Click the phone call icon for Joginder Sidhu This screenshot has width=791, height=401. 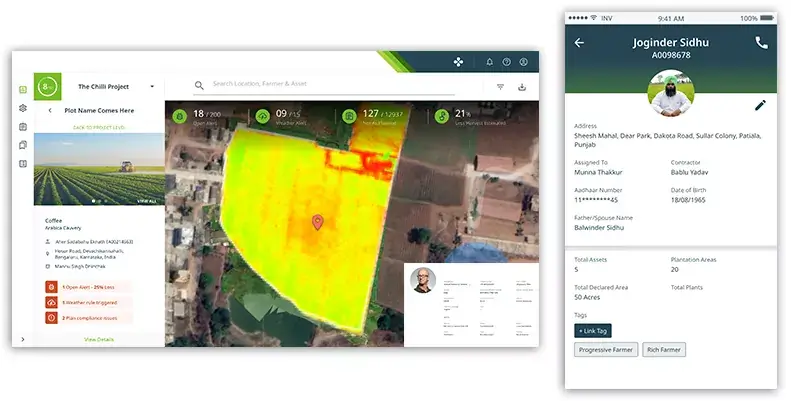[761, 43]
